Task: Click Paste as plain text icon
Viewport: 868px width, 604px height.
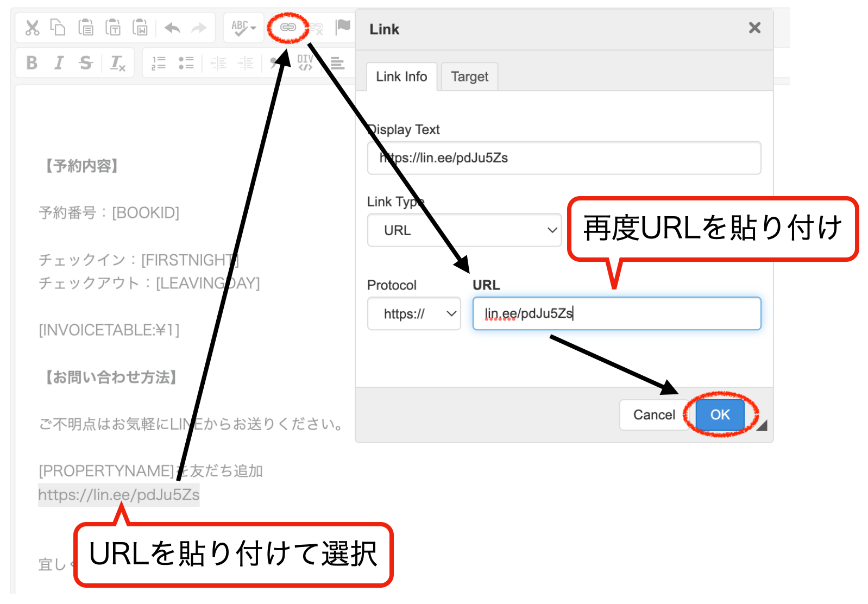Action: (x=113, y=27)
